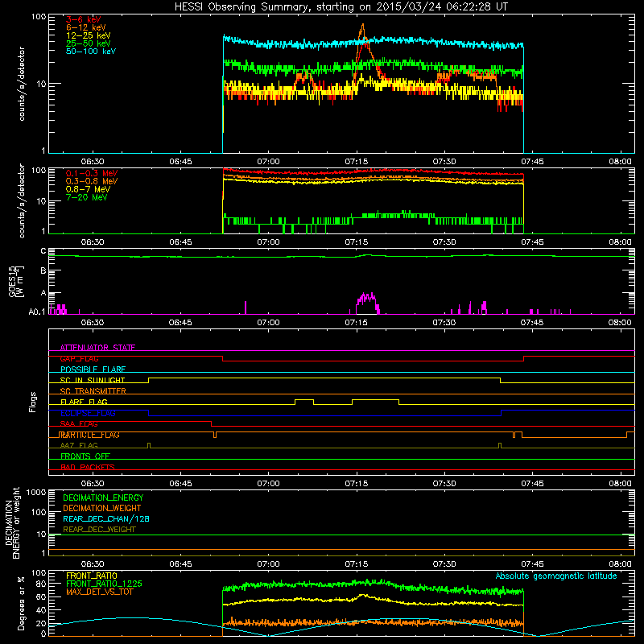Click the REAR_DEC_CHAN/128 legend label
The height and width of the screenshot is (644, 644).
106,519
